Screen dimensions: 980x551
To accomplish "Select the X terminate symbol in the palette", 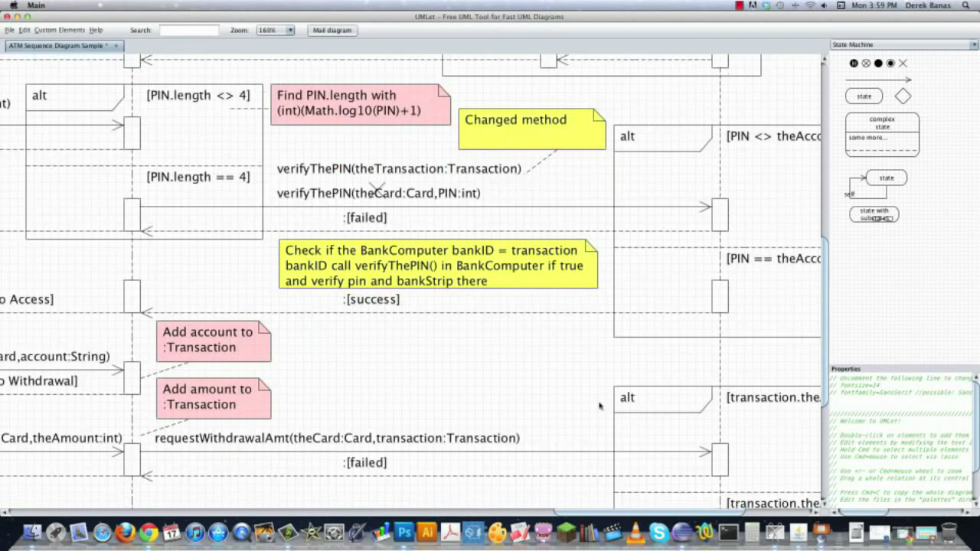I will click(x=903, y=64).
